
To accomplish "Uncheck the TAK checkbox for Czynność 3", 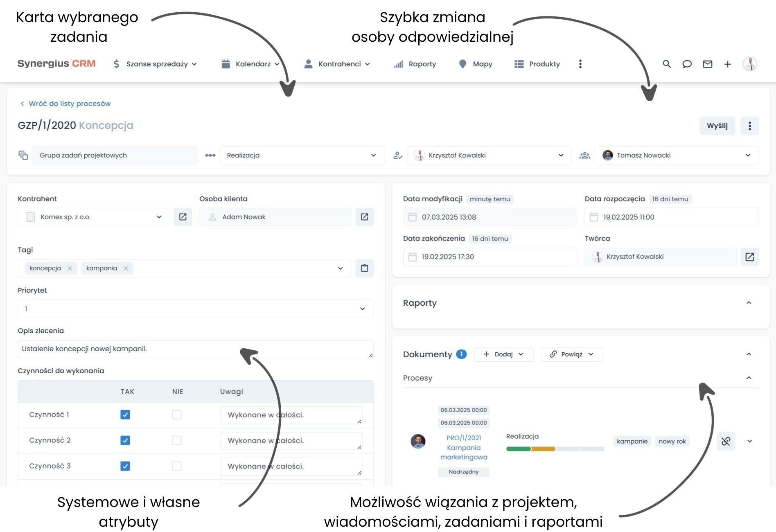I will [125, 466].
